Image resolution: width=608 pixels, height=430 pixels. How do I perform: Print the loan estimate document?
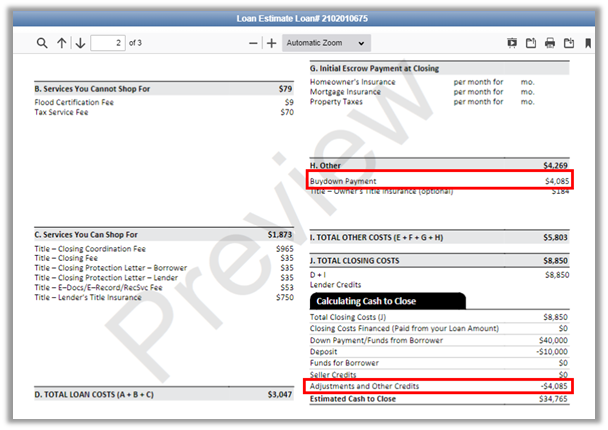click(x=550, y=43)
